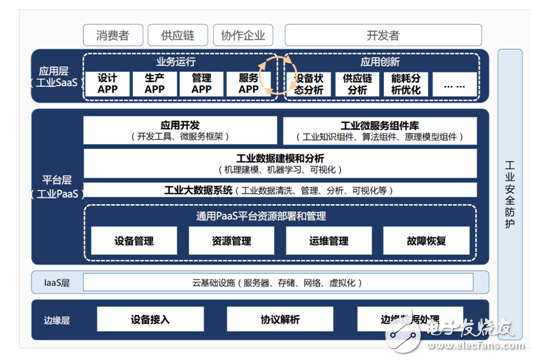Click the 服务 APP block
Screen dimensions: 533x362
pyautogui.click(x=248, y=84)
